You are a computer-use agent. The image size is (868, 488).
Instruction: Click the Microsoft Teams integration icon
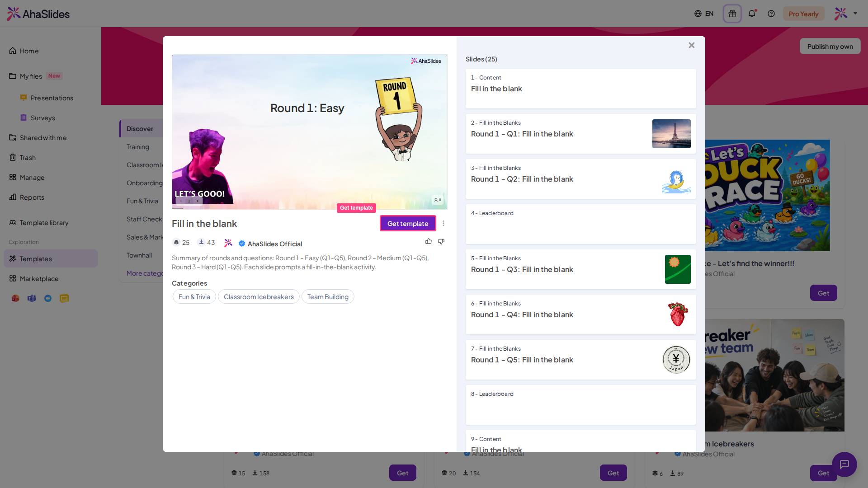32,298
